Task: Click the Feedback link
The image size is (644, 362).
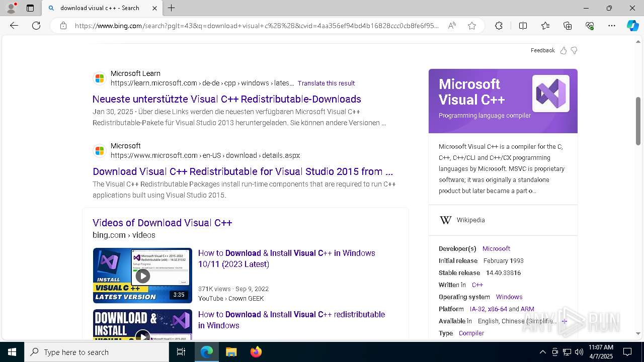Action: 542,50
